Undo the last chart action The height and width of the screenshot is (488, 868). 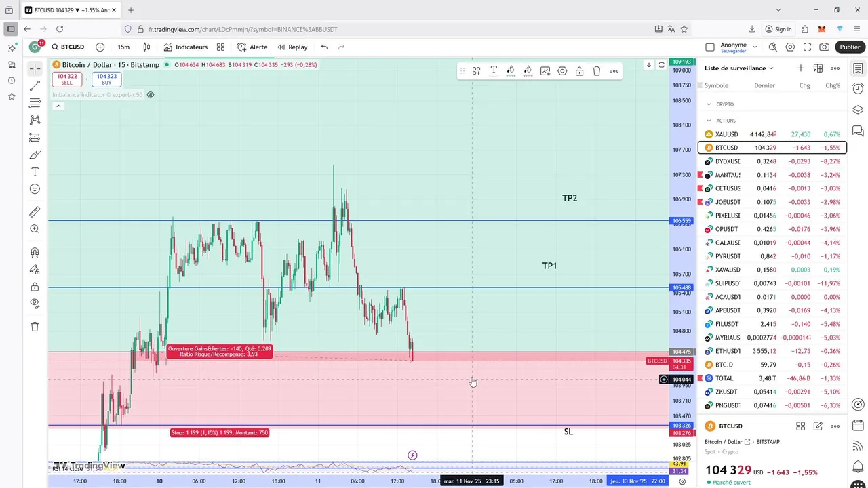coord(324,47)
